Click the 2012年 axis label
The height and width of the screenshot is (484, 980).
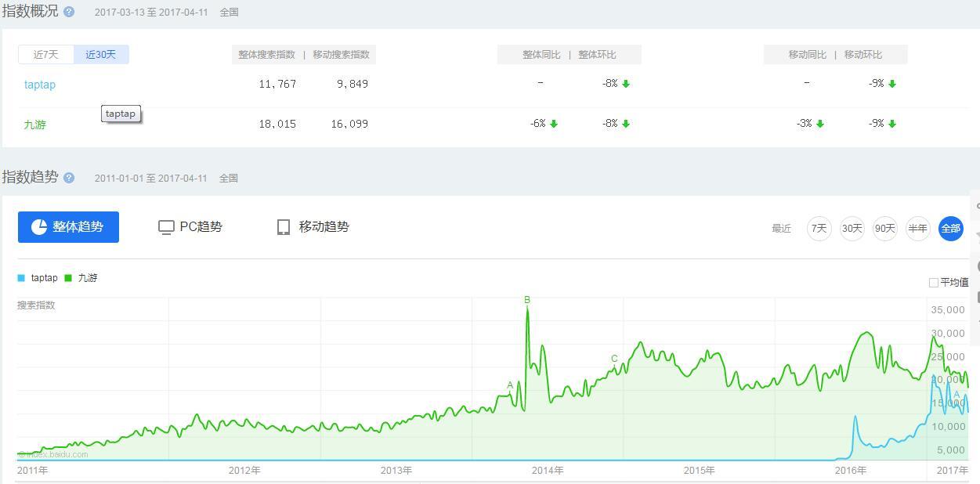(244, 471)
